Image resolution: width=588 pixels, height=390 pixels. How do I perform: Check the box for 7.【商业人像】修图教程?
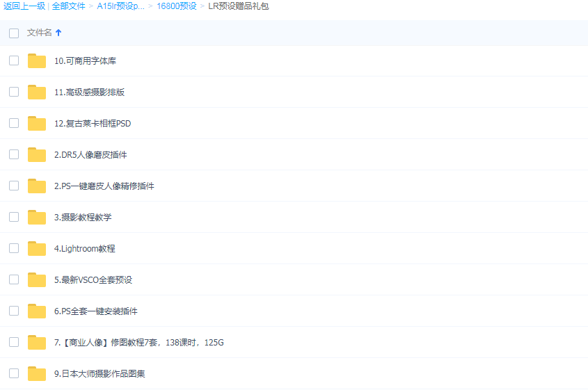click(14, 342)
